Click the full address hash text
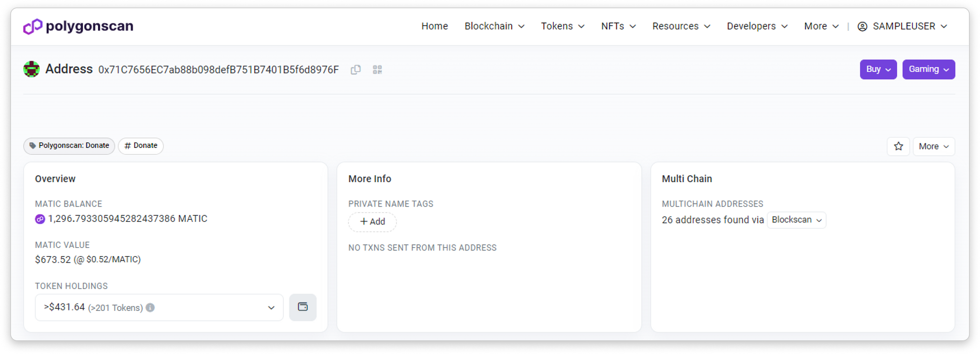 click(219, 70)
